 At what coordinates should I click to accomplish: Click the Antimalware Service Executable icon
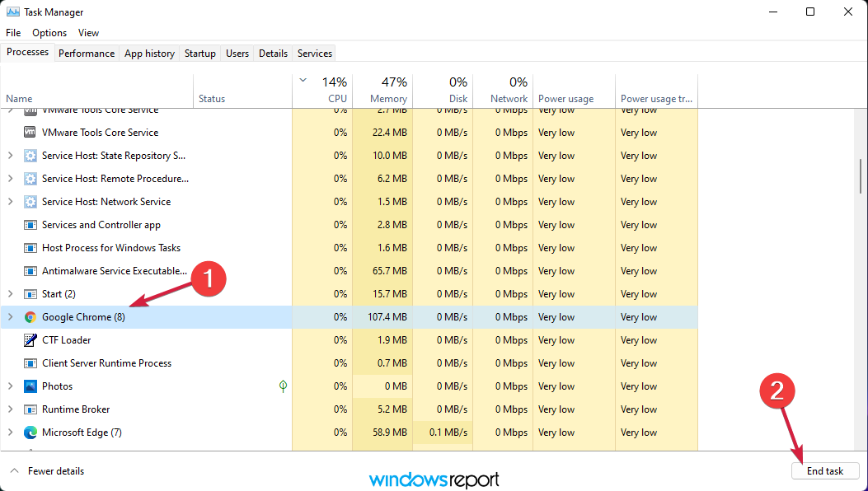click(x=30, y=271)
